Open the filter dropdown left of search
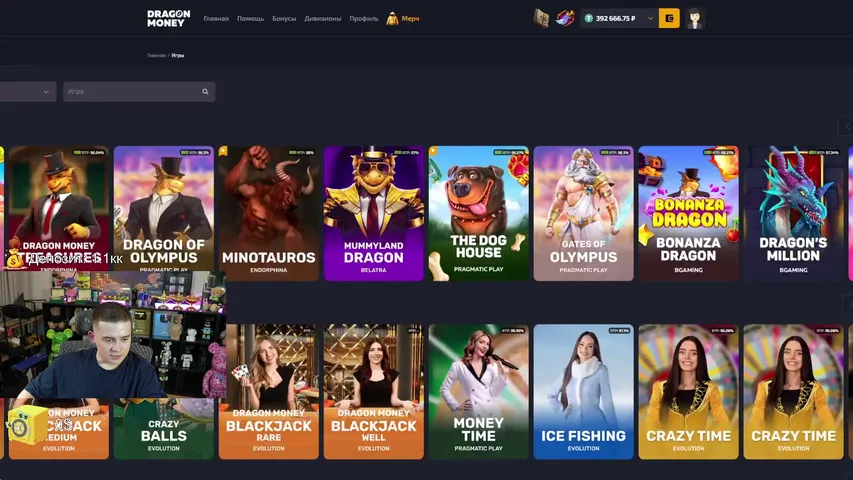 pyautogui.click(x=26, y=92)
